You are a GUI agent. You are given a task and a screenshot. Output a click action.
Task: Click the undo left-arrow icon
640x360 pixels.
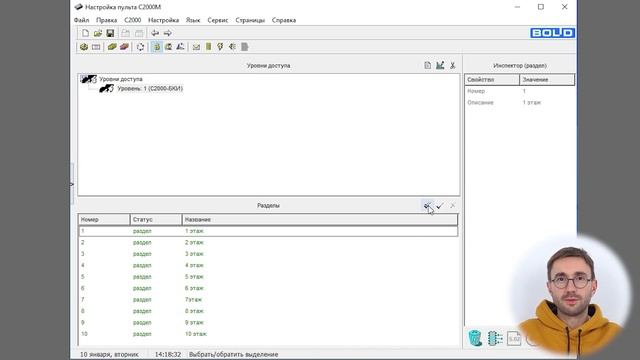[x=155, y=33]
